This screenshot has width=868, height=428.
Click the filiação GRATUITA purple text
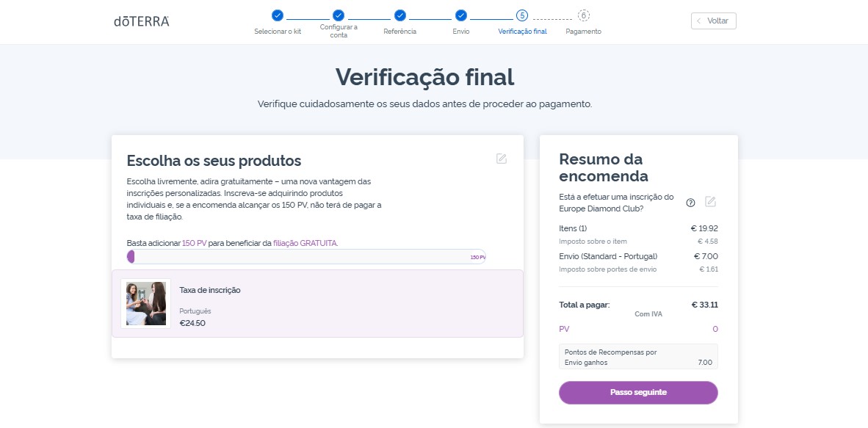pos(305,243)
